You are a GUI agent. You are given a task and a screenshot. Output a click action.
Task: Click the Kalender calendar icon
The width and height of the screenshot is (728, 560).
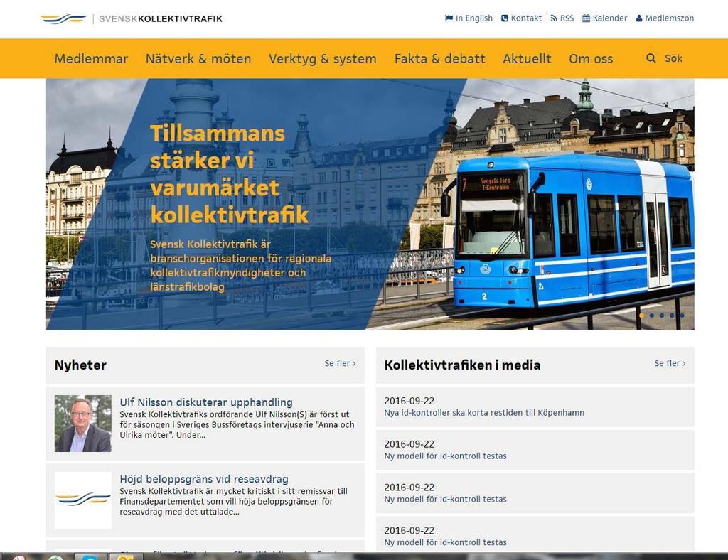[x=587, y=18]
